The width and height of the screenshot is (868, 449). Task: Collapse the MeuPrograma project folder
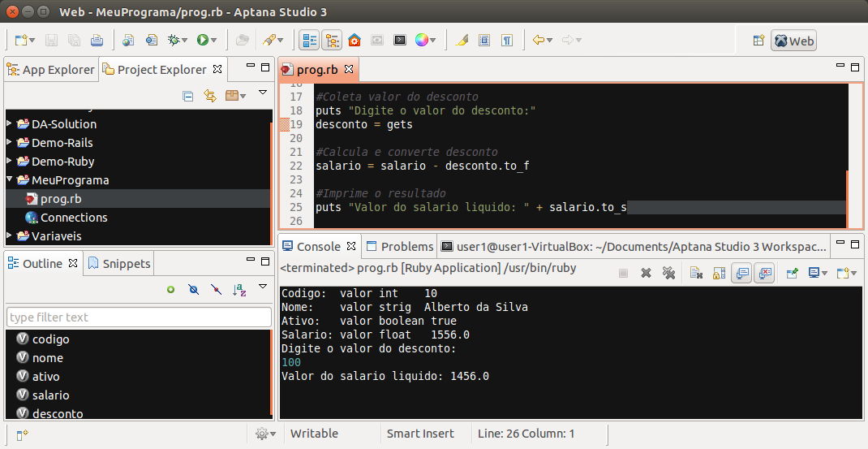pos(10,180)
